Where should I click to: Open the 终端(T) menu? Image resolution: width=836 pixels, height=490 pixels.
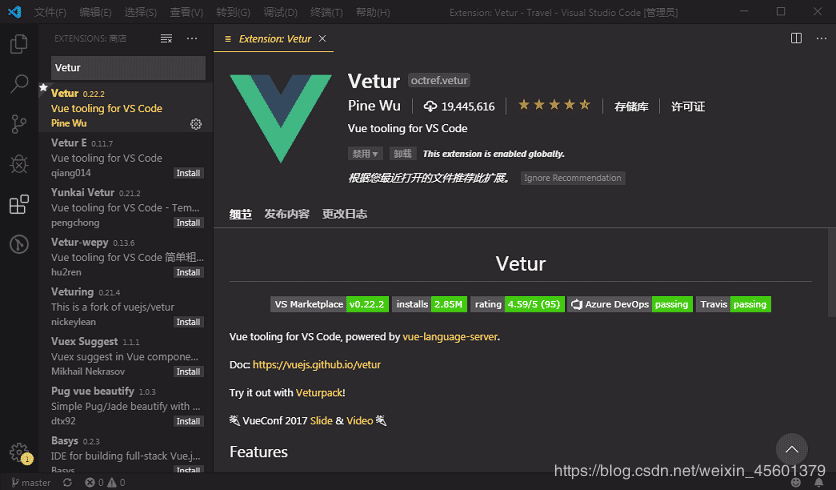326,12
